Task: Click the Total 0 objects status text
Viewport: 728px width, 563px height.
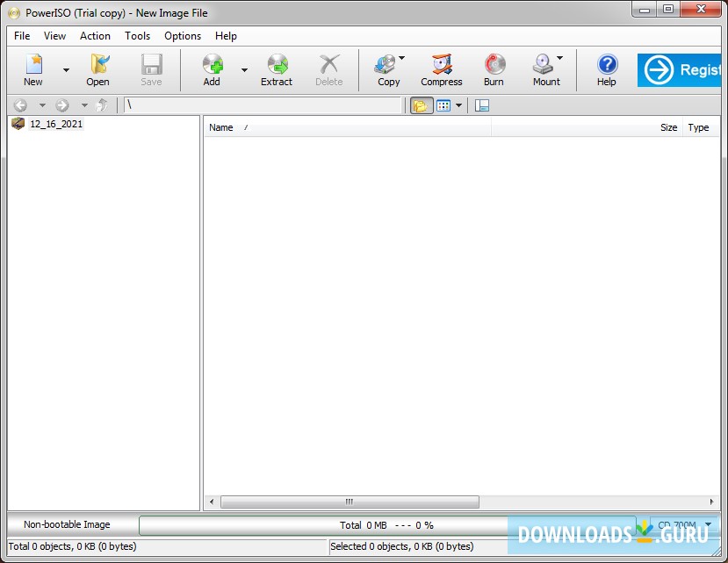Action: (x=72, y=546)
